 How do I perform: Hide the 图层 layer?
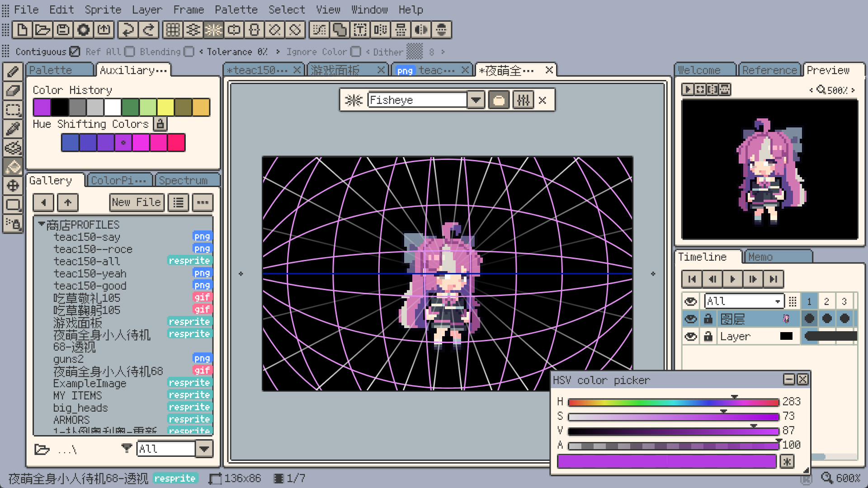click(x=690, y=319)
